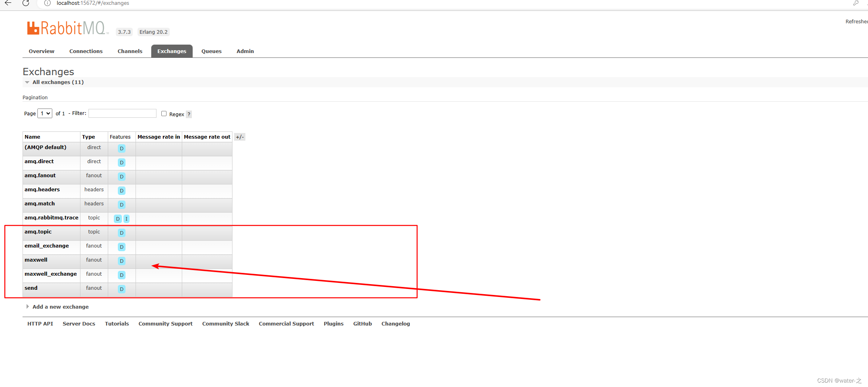Click the D durable badge for email_exchange
The image size is (868, 387).
(121, 247)
